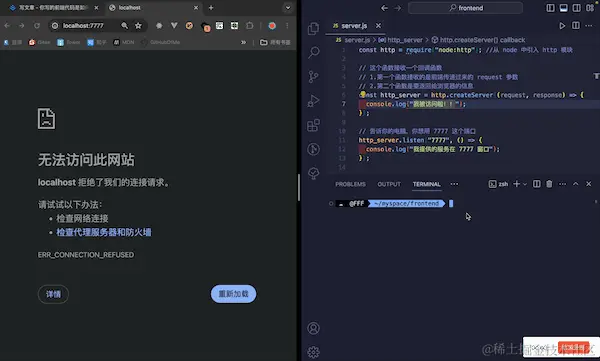
Task: Reload the page in Chrome toolbar
Action: click(37, 26)
